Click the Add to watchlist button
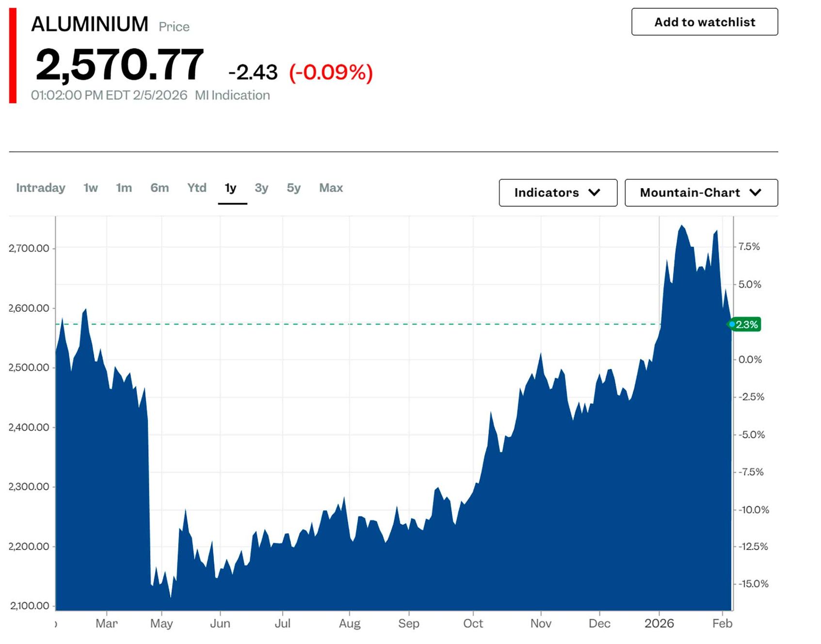The height and width of the screenshot is (644, 821). [704, 22]
